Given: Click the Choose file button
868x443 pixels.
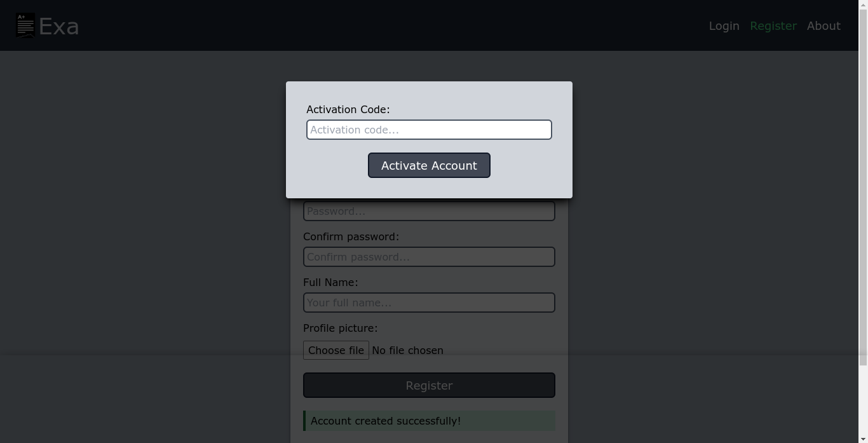Looking at the screenshot, I should coord(336,350).
